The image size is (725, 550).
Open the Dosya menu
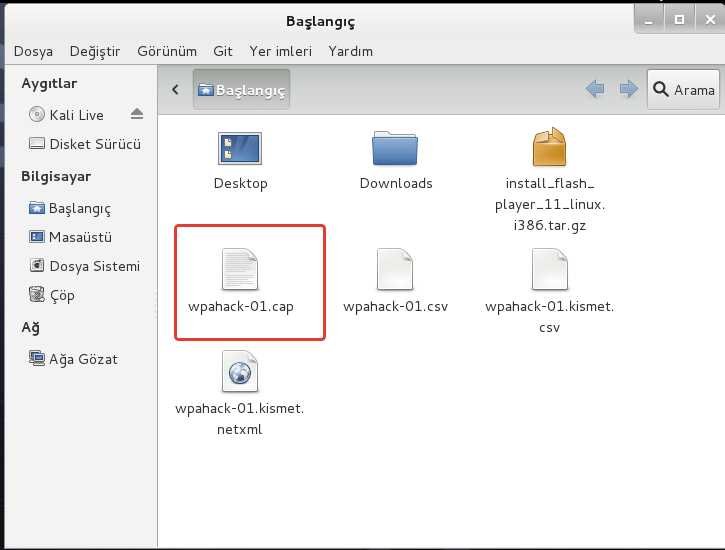coord(33,51)
